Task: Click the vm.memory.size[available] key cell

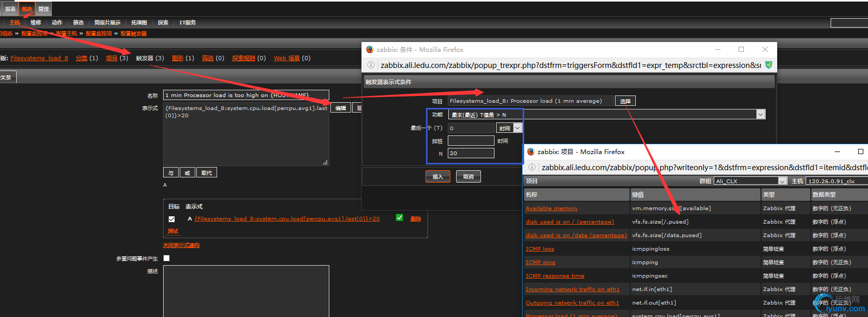Action: point(696,208)
